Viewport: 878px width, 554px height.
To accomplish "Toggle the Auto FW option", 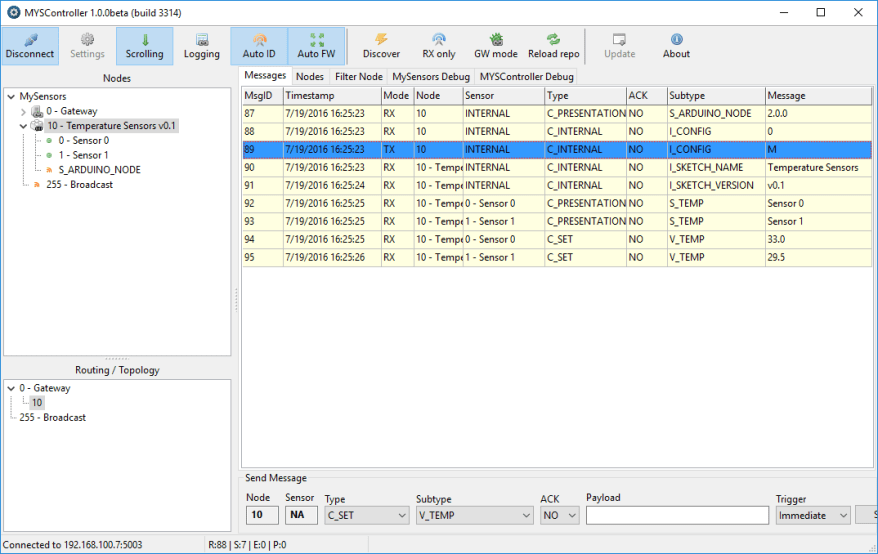I will 316,46.
